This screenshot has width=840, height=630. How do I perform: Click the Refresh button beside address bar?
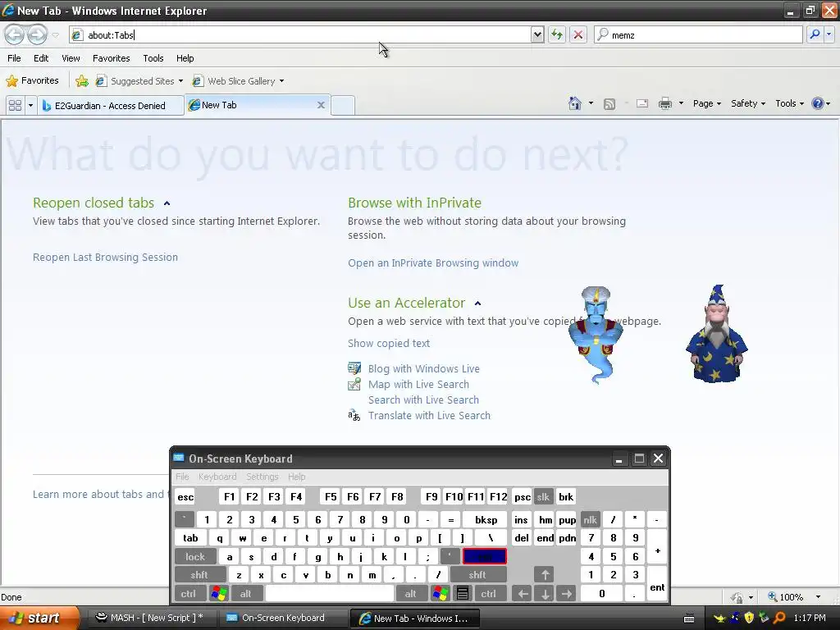557,34
